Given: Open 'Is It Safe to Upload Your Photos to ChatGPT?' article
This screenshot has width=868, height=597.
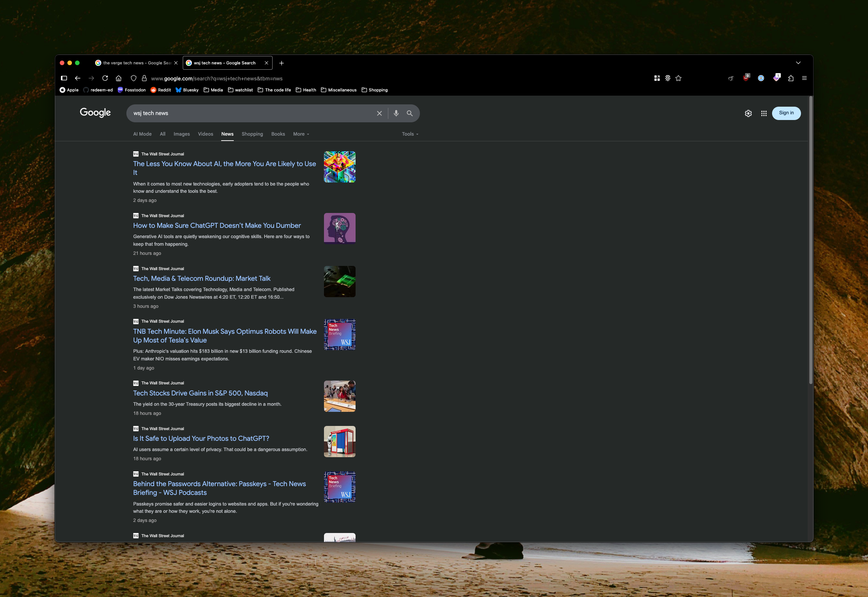Looking at the screenshot, I should click(201, 439).
